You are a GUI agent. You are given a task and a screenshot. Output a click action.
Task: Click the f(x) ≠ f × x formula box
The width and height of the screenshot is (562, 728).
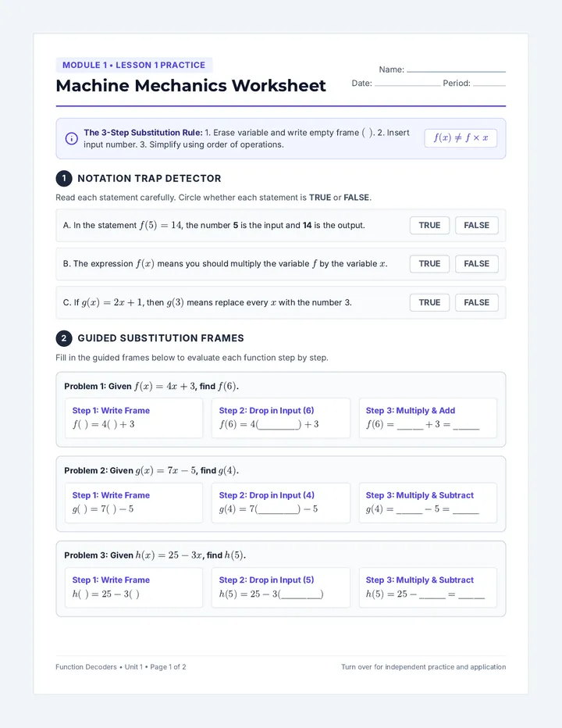coord(461,138)
